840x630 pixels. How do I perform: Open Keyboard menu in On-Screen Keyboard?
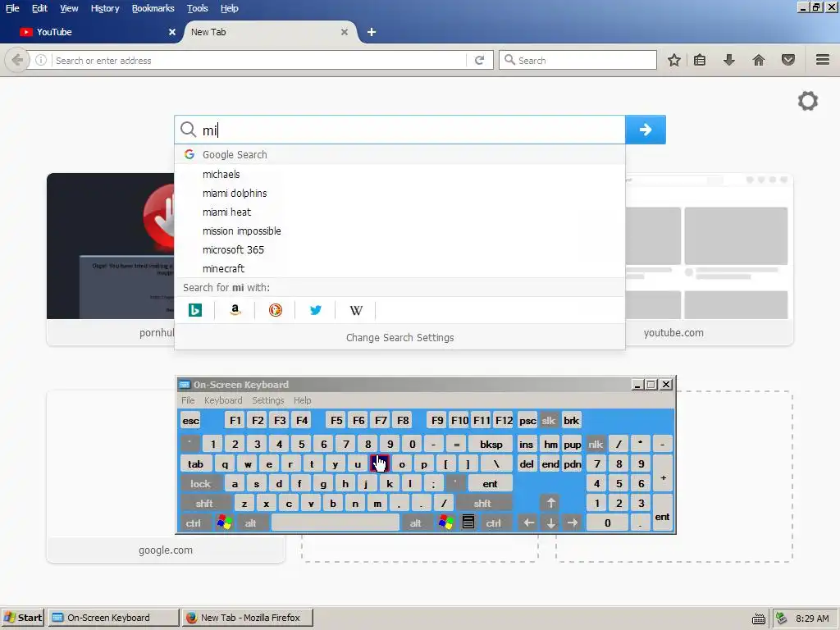[x=223, y=400]
